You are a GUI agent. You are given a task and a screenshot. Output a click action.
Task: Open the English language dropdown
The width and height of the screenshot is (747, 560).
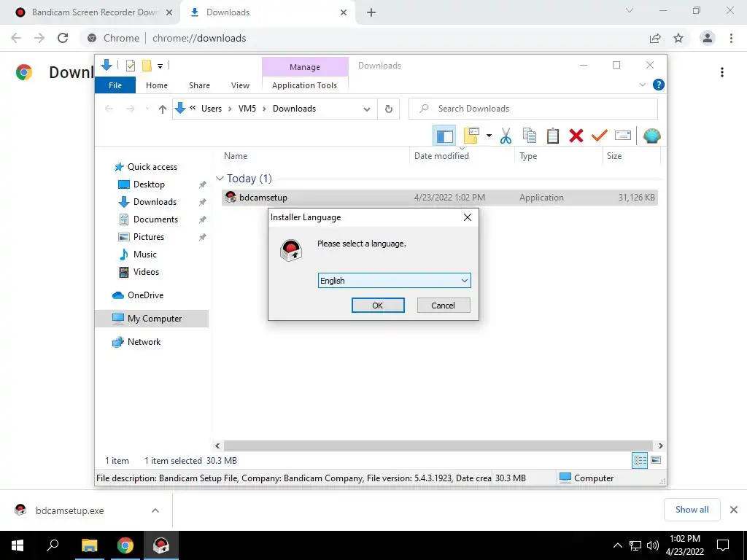coord(394,281)
